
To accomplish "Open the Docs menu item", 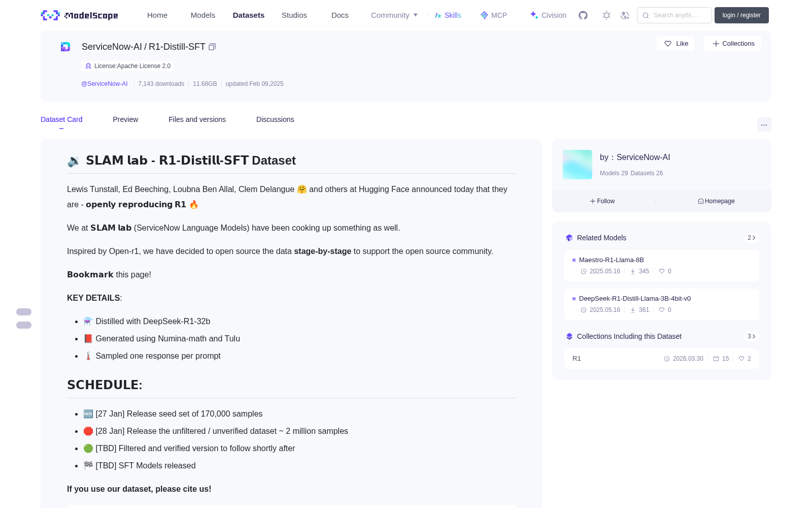I will pos(340,15).
